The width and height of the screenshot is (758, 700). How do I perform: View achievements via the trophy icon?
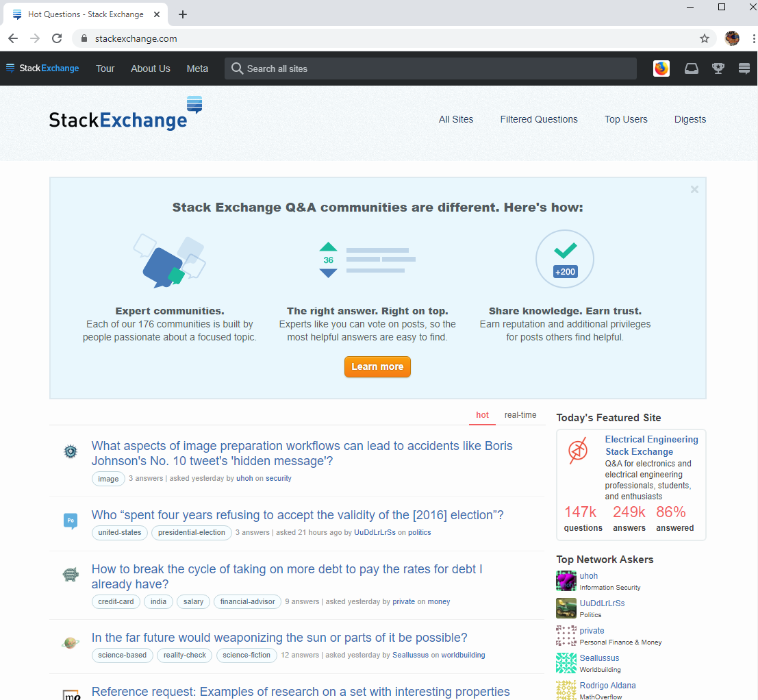click(718, 68)
